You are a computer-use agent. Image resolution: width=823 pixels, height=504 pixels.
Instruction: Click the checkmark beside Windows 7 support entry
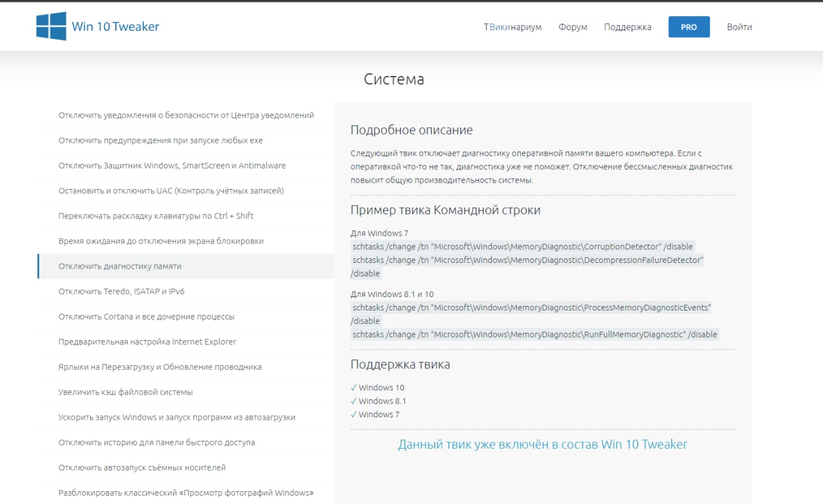354,415
